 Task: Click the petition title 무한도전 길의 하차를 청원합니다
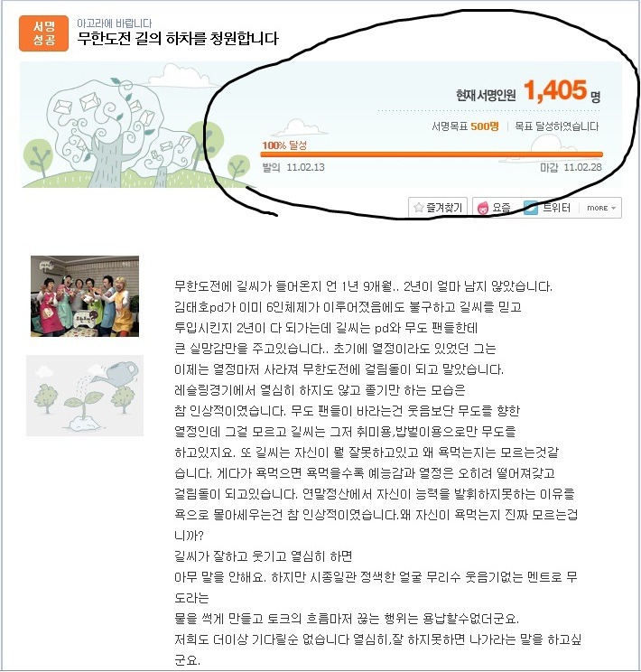click(x=178, y=39)
